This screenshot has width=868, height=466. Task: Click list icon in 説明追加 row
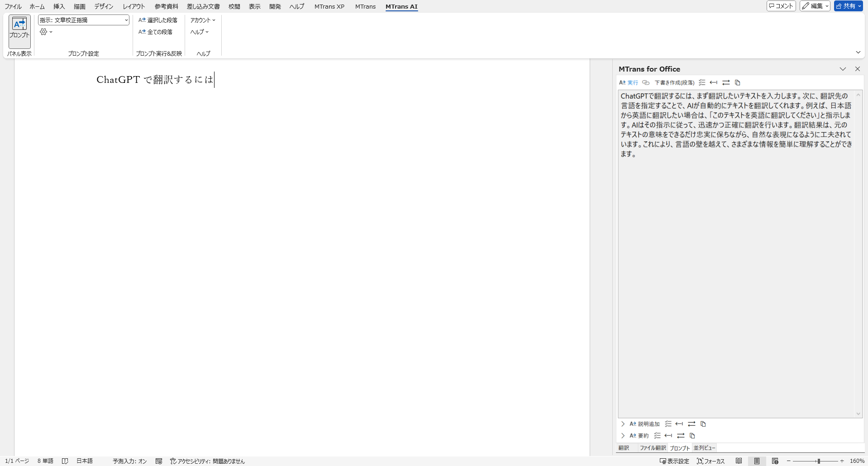tap(668, 424)
